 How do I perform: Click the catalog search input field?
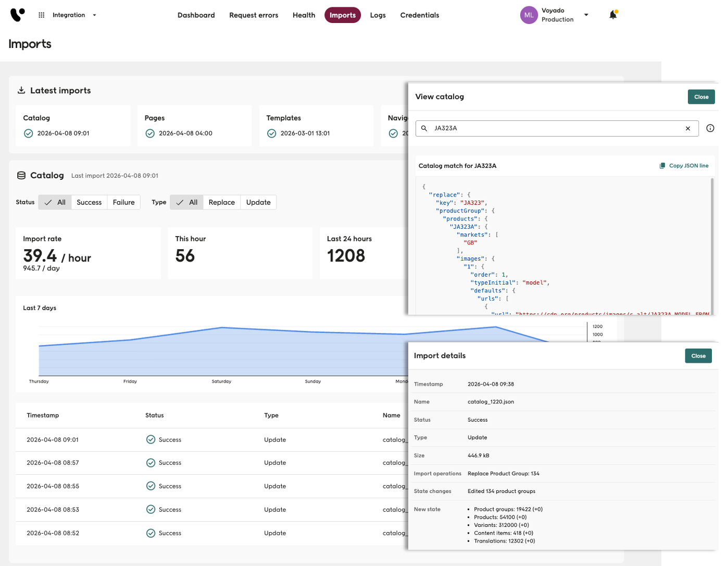point(552,128)
